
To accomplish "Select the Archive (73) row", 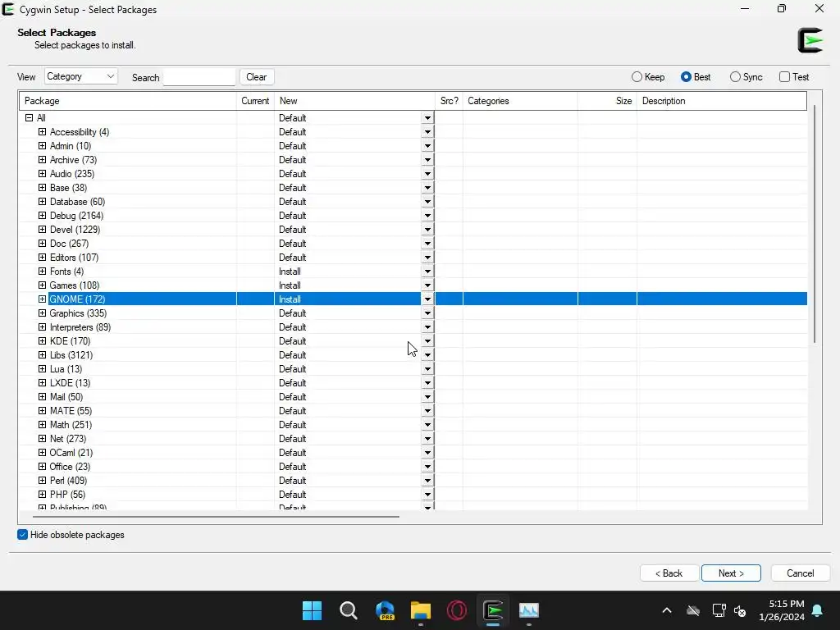I will point(413,160).
